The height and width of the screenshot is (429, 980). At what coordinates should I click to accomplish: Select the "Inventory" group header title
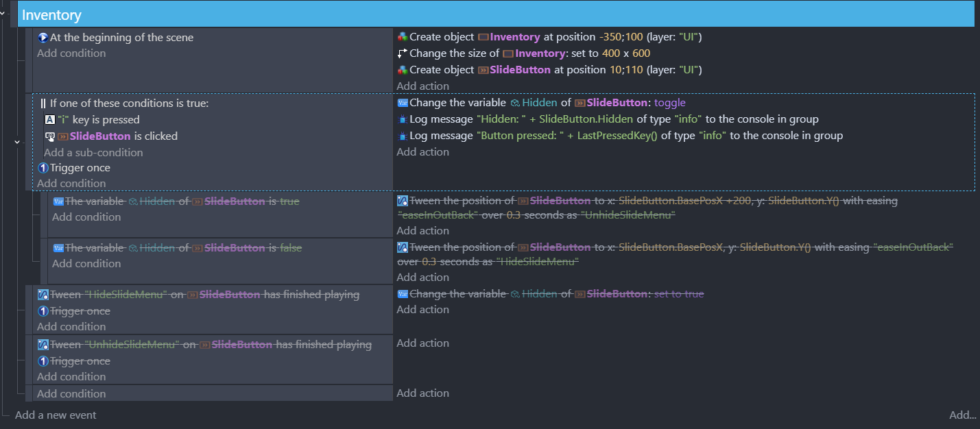[51, 14]
